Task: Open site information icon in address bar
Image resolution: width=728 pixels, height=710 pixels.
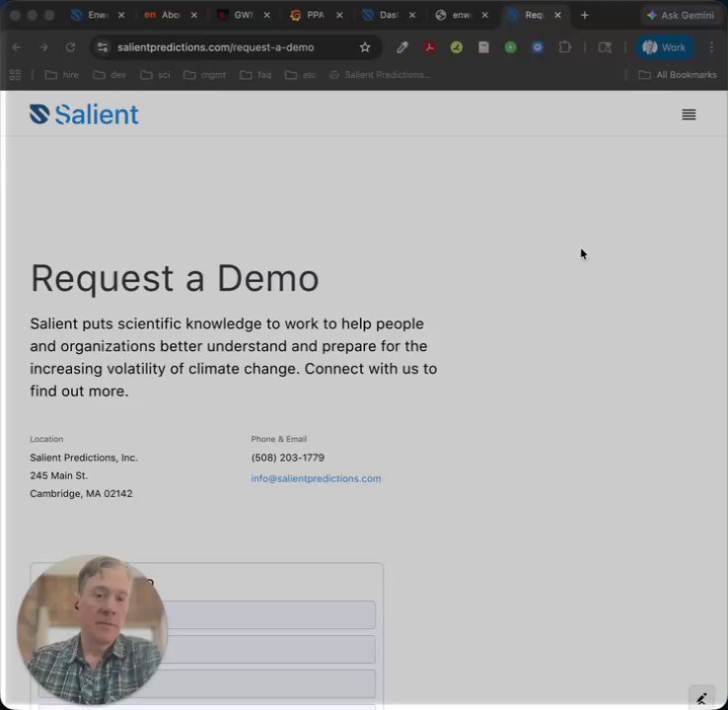Action: (103, 47)
